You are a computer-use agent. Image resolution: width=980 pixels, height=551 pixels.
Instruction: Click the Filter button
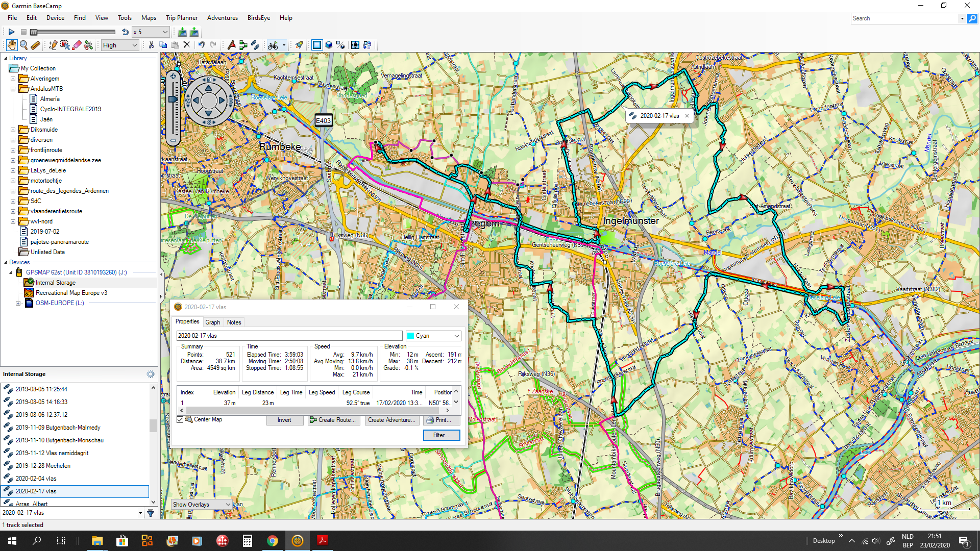pos(442,435)
